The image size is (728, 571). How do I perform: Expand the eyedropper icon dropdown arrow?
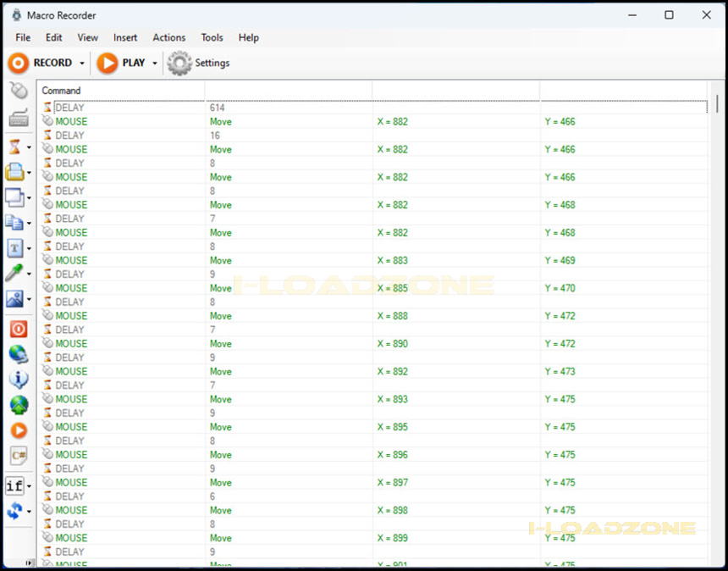point(29,274)
